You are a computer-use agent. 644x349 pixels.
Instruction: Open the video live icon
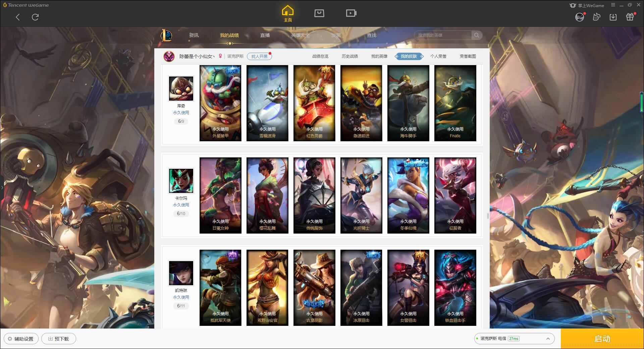[x=351, y=13]
